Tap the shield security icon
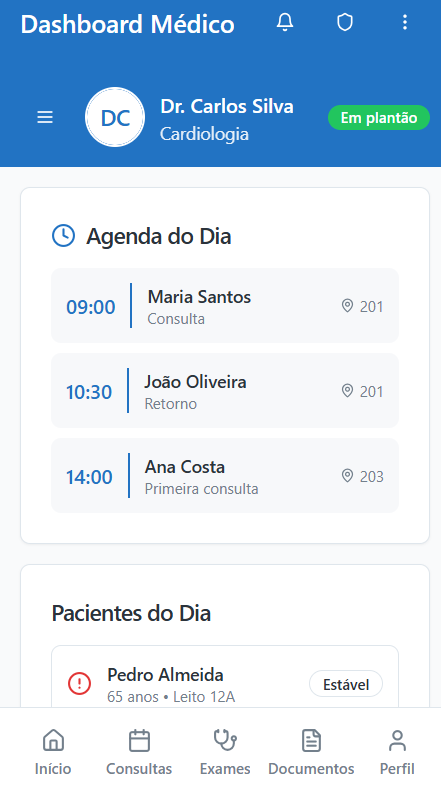441x785 pixels. click(345, 23)
